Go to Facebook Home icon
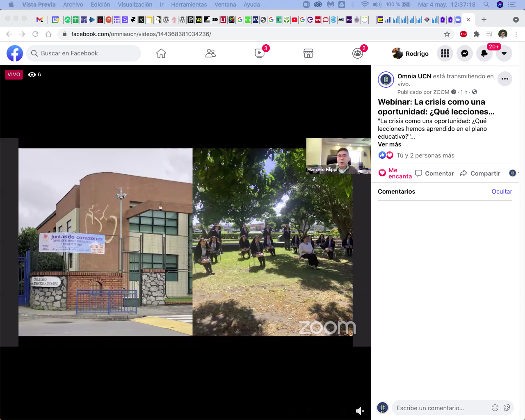 pos(161,53)
